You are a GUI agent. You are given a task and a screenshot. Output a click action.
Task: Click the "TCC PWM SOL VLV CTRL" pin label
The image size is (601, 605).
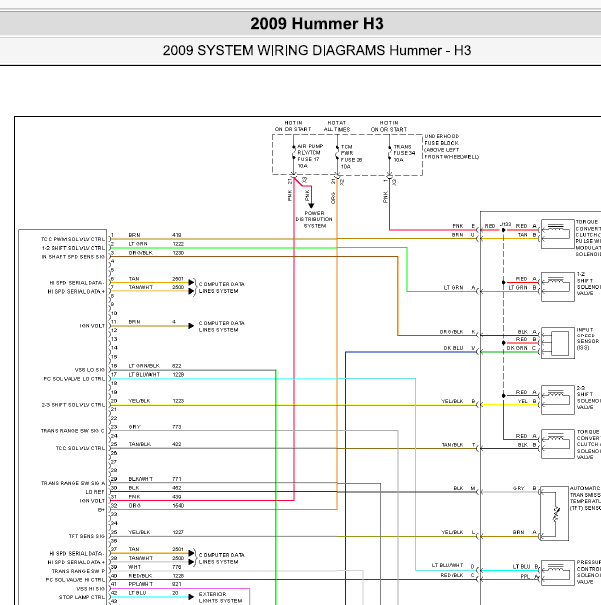click(x=73, y=239)
